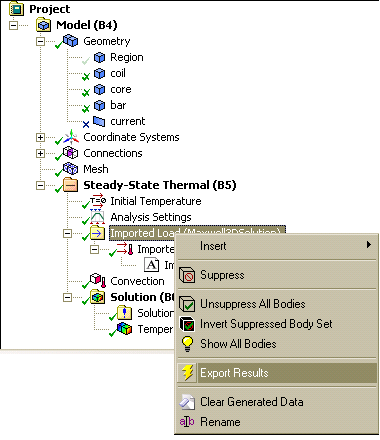Select the Convection label

(137, 281)
